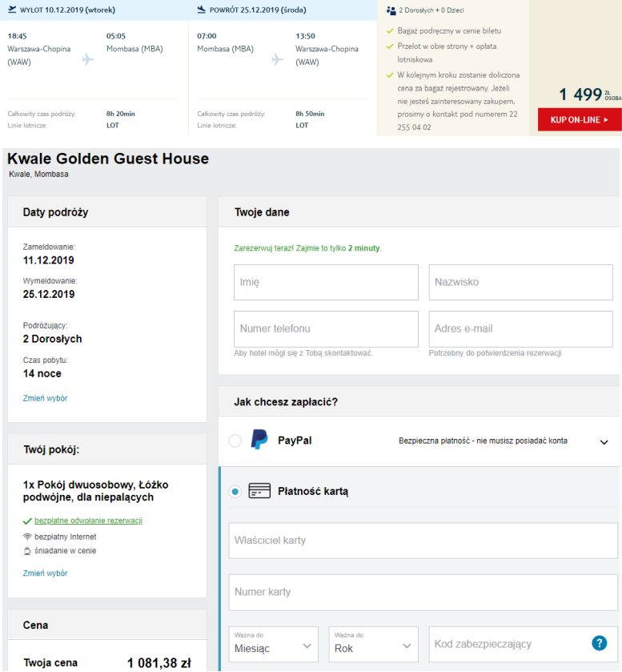
Task: Click the breakfast included icon
Action: click(x=27, y=550)
